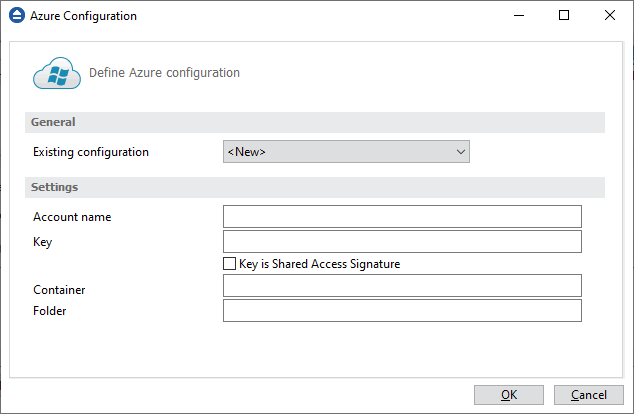Dismiss dialog via Cancel button

tap(589, 395)
